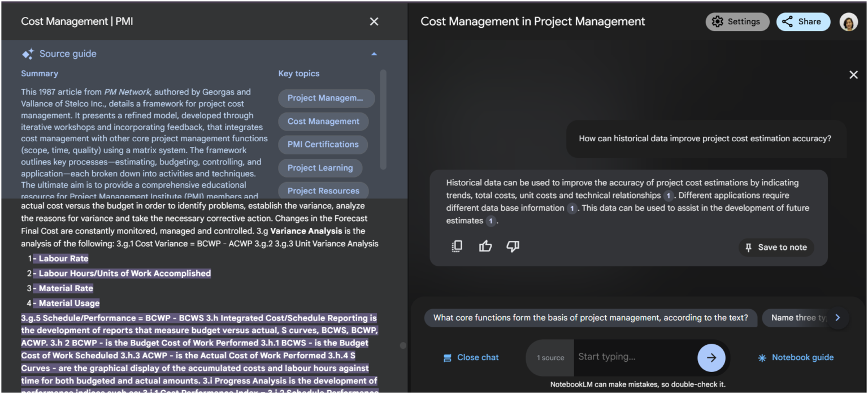Image resolution: width=868 pixels, height=394 pixels.
Task: Open notebook Settings
Action: (x=737, y=21)
